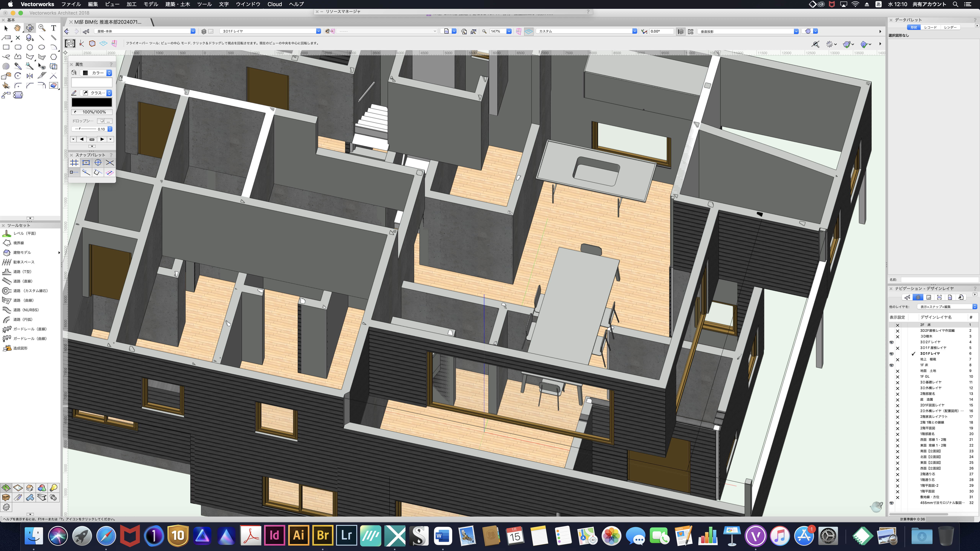The height and width of the screenshot is (551, 980).
Task: Open 建物モデル tool set entry
Action: (x=22, y=253)
